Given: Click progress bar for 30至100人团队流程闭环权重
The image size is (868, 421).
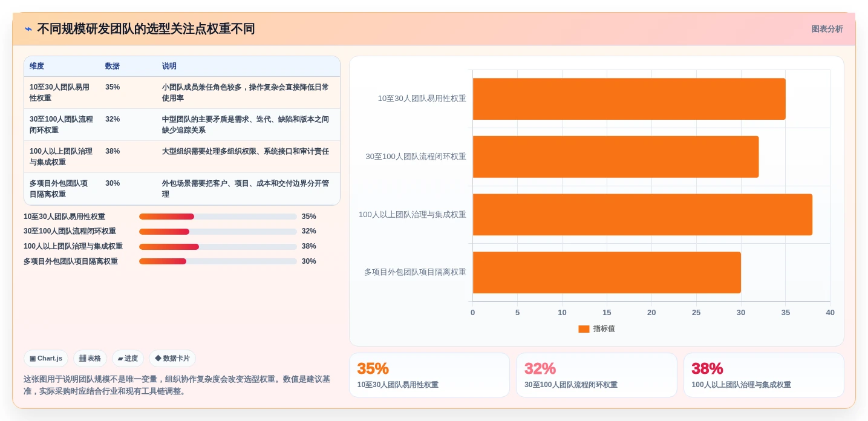Looking at the screenshot, I should coord(218,232).
